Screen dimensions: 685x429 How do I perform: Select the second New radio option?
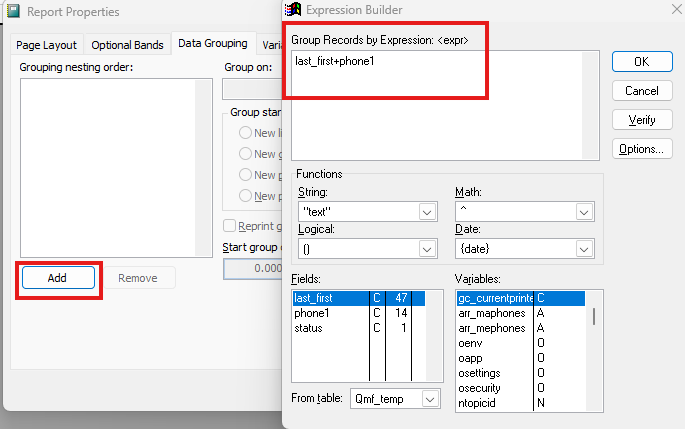tap(245, 154)
